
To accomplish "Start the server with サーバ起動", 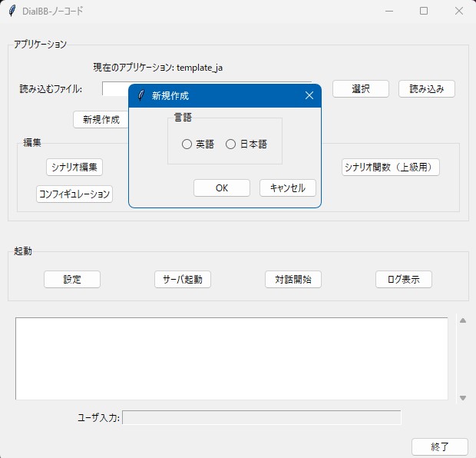I will 183,279.
